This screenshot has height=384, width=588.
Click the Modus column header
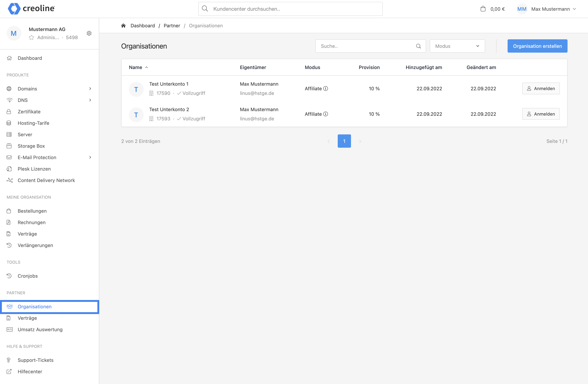tap(312, 67)
